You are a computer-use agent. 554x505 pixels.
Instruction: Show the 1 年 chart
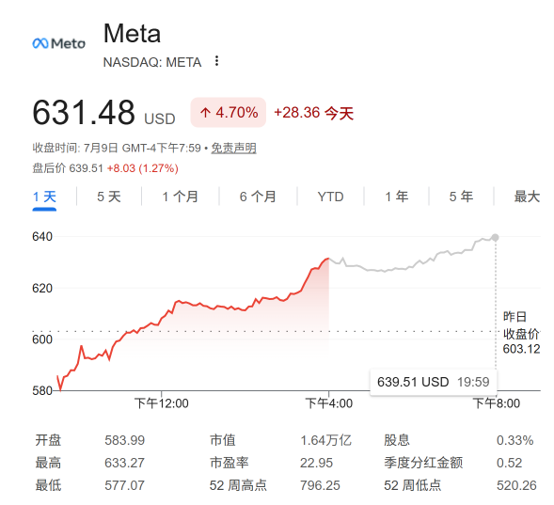tap(396, 196)
